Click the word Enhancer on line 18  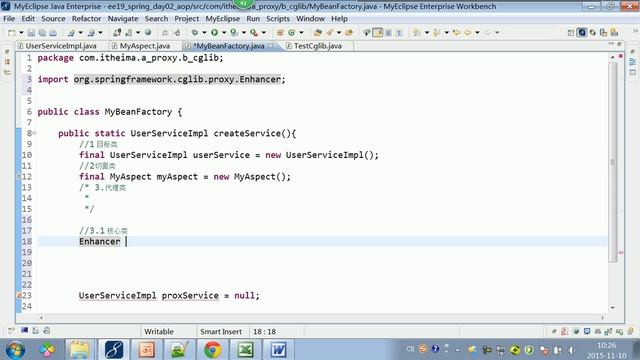(x=100, y=241)
